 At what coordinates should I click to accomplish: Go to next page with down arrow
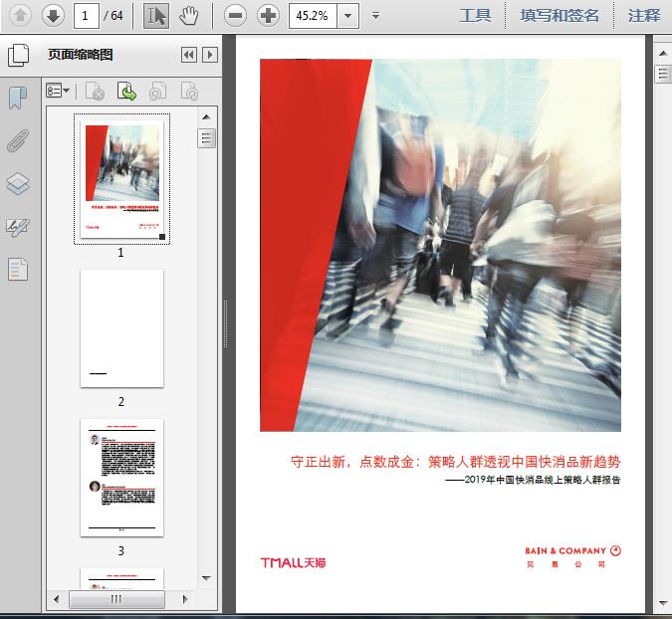pos(53,16)
